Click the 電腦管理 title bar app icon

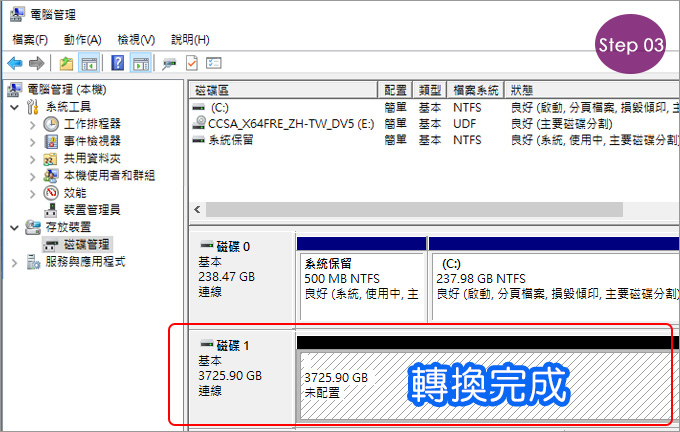pos(16,14)
